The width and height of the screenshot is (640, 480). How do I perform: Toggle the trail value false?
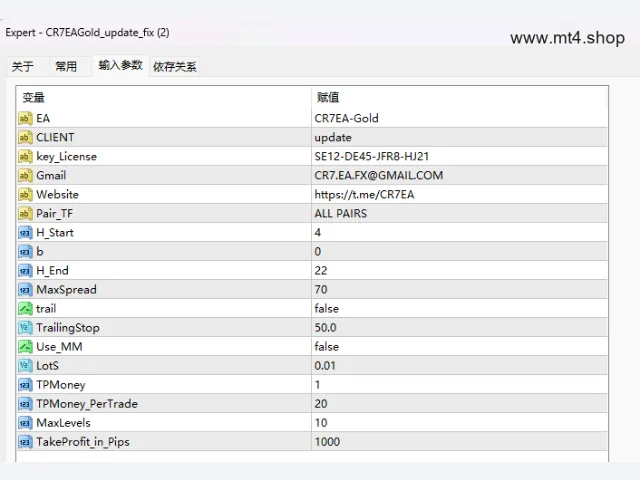tap(459, 309)
